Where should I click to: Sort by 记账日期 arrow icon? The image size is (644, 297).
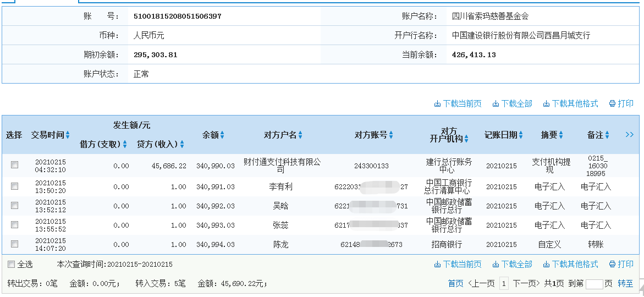point(521,135)
